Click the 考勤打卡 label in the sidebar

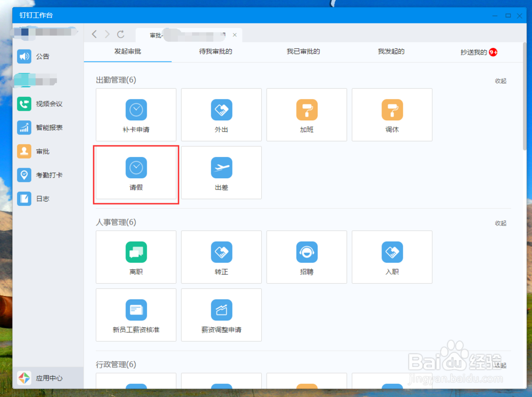tap(49, 175)
